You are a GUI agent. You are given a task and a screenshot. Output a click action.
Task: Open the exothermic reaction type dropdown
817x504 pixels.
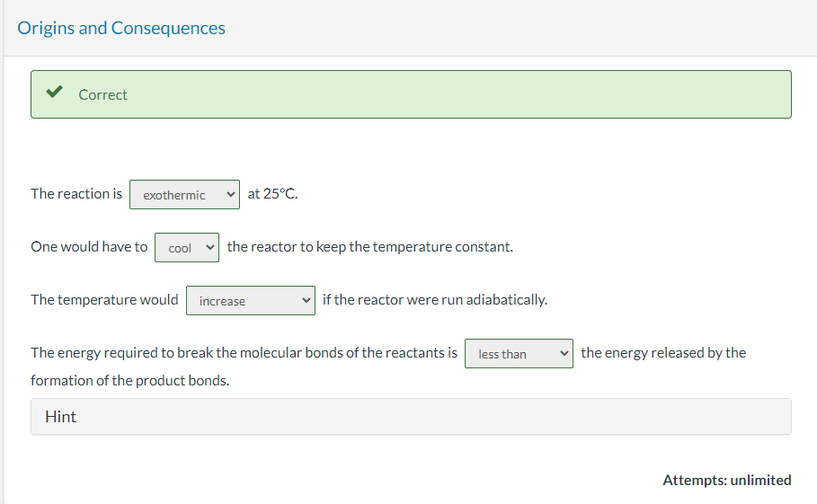point(184,195)
